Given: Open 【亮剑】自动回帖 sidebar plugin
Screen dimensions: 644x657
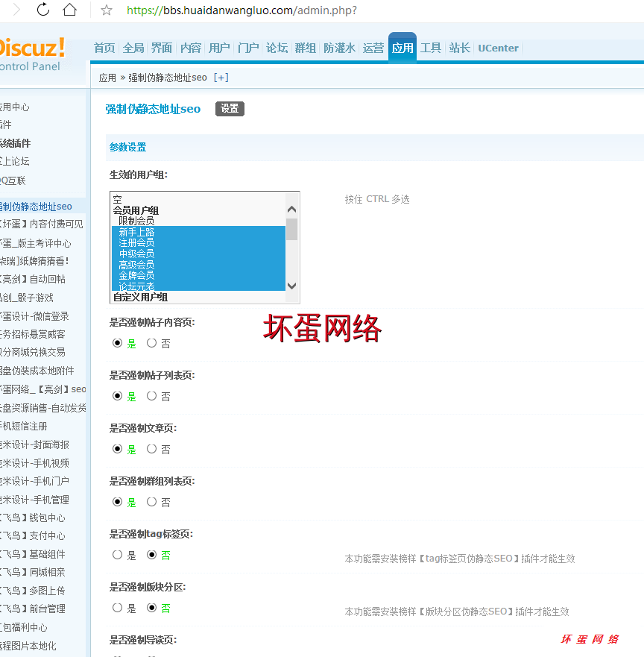Looking at the screenshot, I should click(33, 279).
